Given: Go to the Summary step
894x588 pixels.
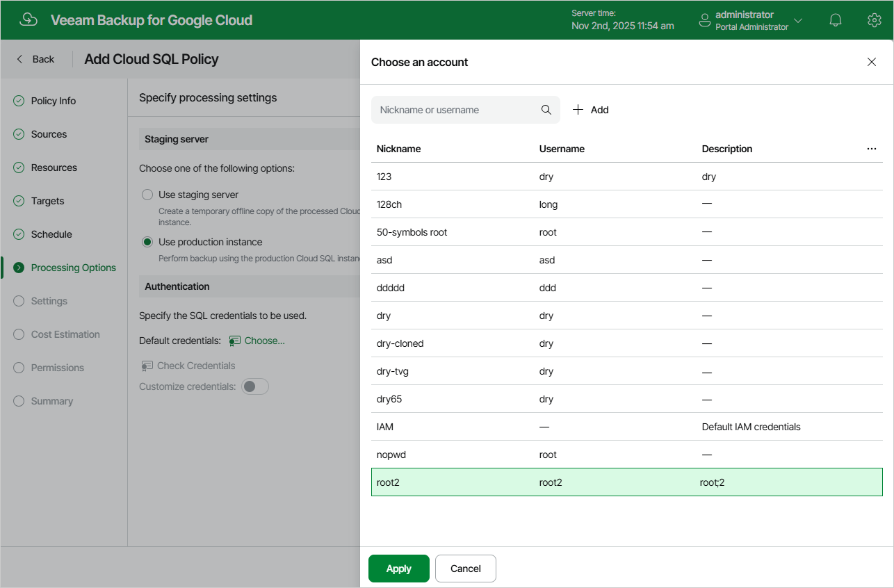Looking at the screenshot, I should pyautogui.click(x=52, y=401).
